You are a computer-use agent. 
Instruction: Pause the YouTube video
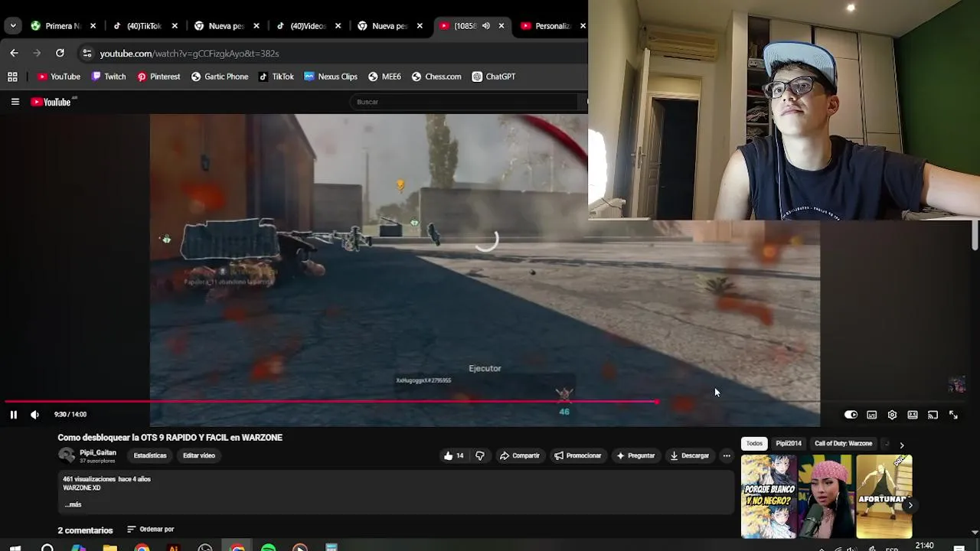click(x=13, y=414)
